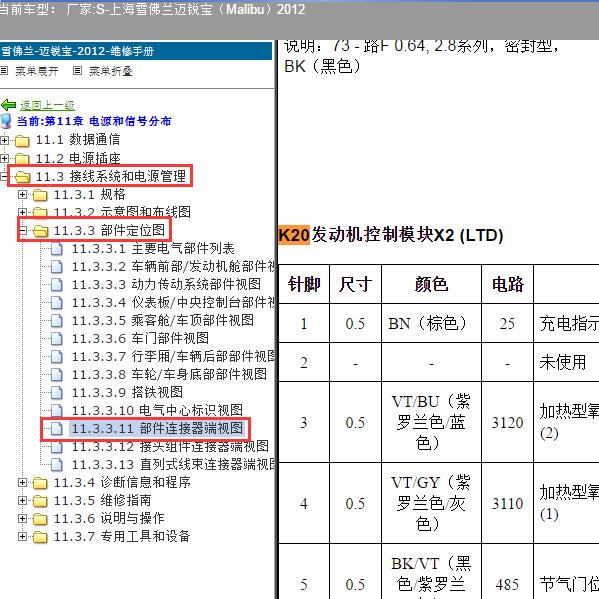Click the VT/GY（紫罗兰色/灰色）cell

click(x=431, y=503)
